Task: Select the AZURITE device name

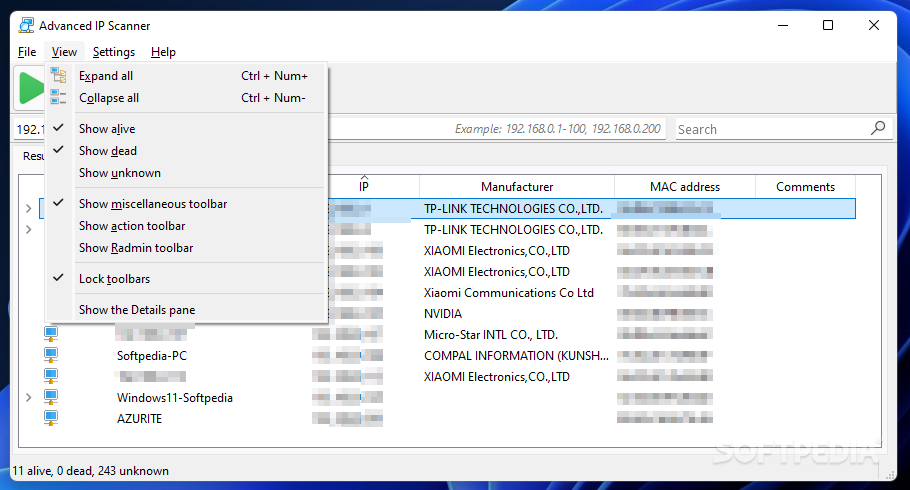Action: click(139, 419)
